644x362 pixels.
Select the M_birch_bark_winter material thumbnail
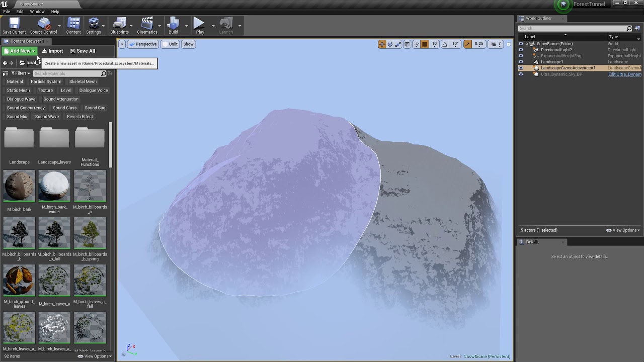(x=54, y=186)
